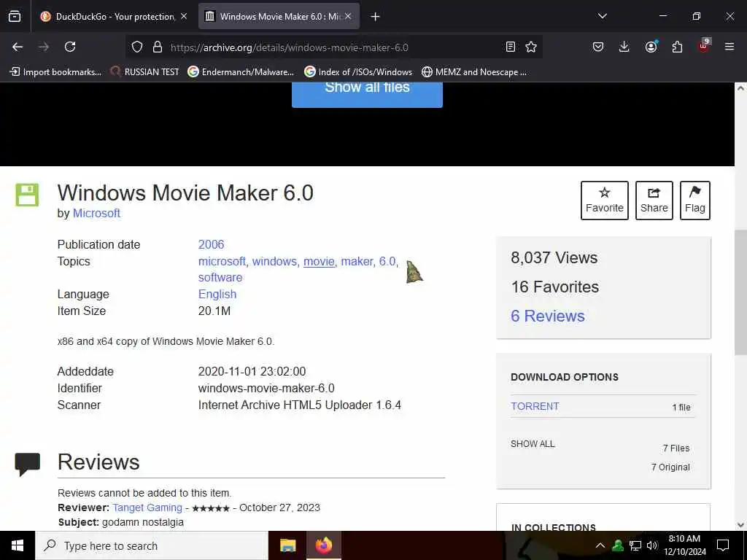Close the Windows Movie Maker 6.0 tab

click(x=348, y=16)
